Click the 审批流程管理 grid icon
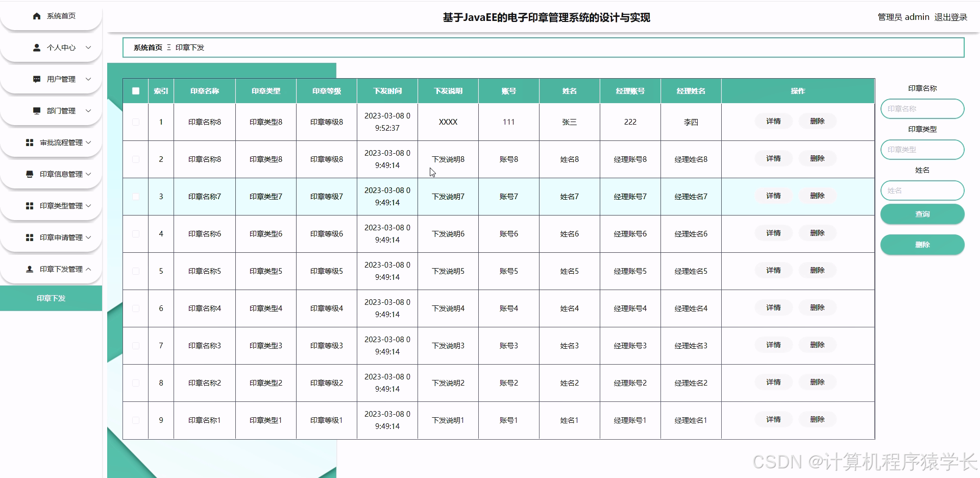 29,142
